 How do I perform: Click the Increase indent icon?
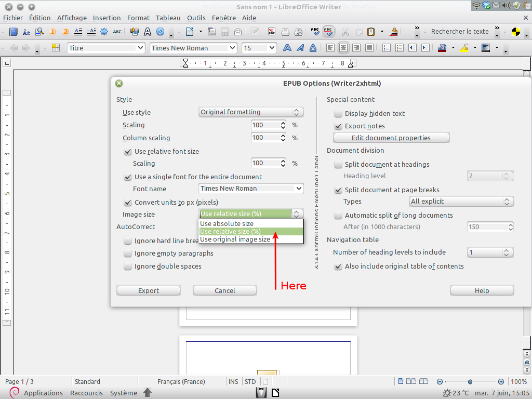(425, 48)
